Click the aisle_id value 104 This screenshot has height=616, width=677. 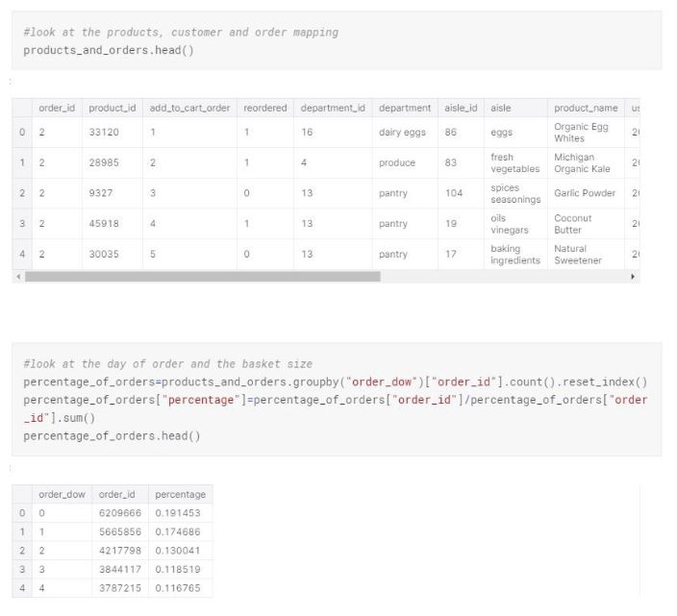[x=454, y=193]
